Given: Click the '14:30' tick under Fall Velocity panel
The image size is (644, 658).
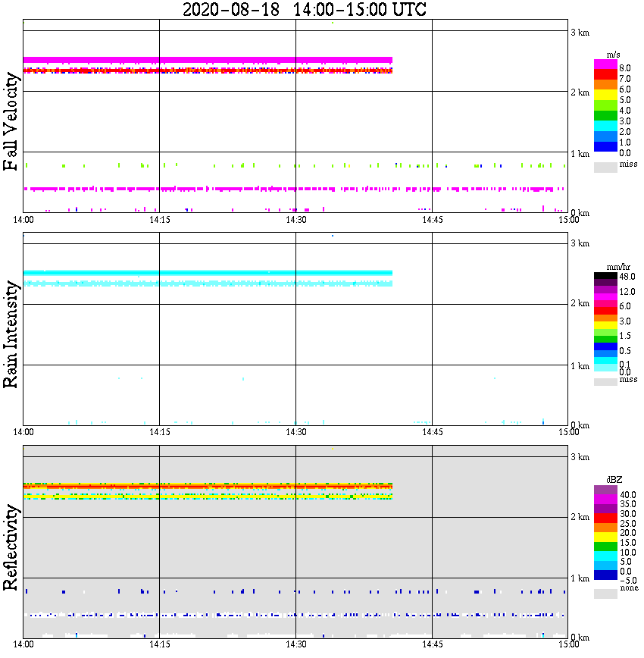Looking at the screenshot, I should (x=296, y=220).
